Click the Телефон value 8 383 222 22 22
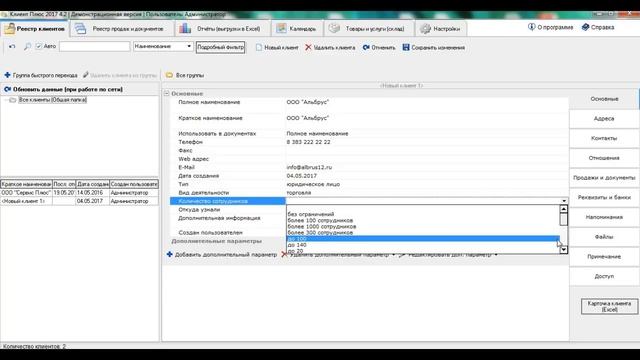640x360 pixels. coord(308,142)
